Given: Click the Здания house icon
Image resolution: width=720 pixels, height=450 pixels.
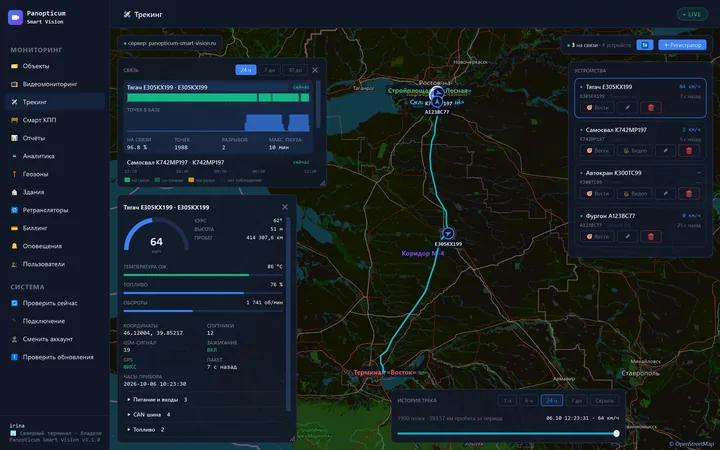Looking at the screenshot, I should point(14,192).
